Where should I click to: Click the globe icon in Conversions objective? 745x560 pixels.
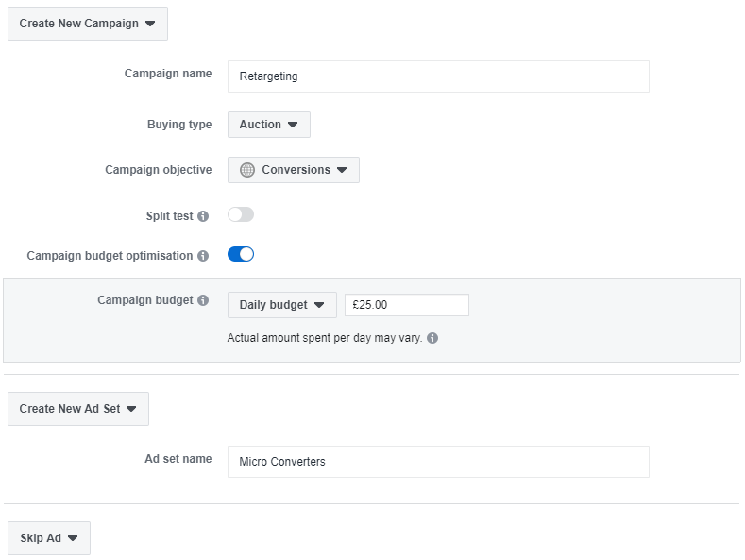pyautogui.click(x=247, y=170)
